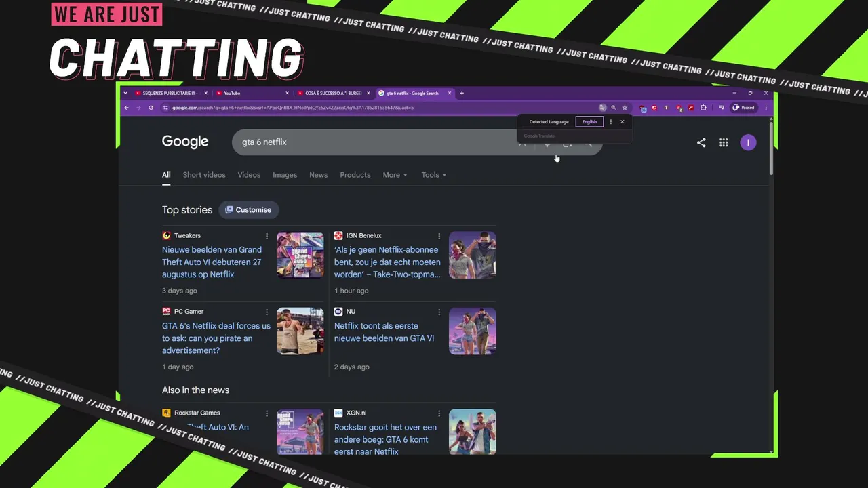Open a new tab with the plus button
868x488 pixels.
(x=462, y=93)
